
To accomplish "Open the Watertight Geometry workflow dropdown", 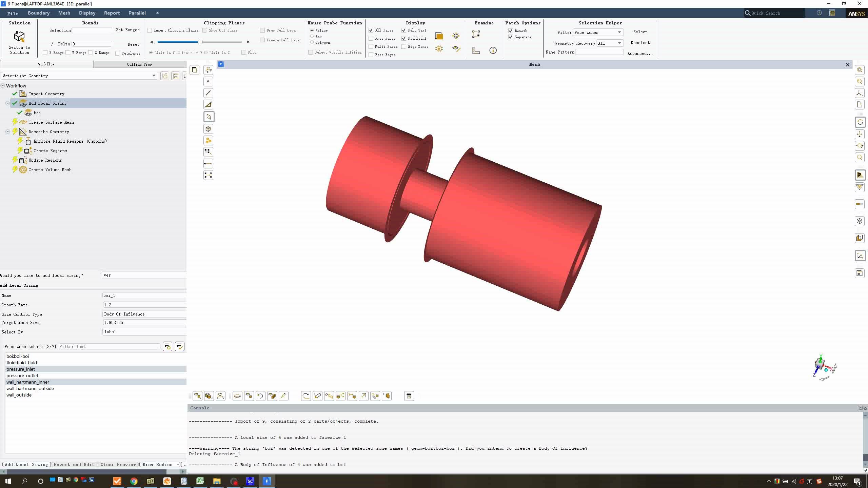I will point(154,76).
